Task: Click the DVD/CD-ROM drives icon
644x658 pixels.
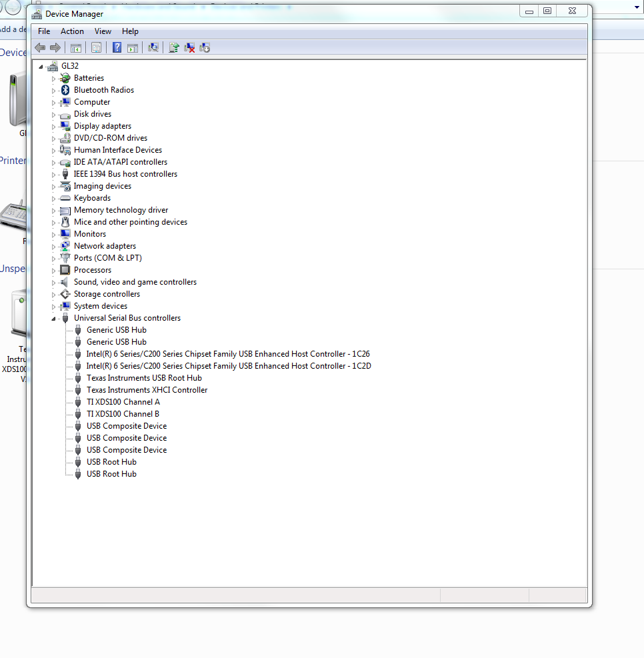Action: [x=65, y=138]
